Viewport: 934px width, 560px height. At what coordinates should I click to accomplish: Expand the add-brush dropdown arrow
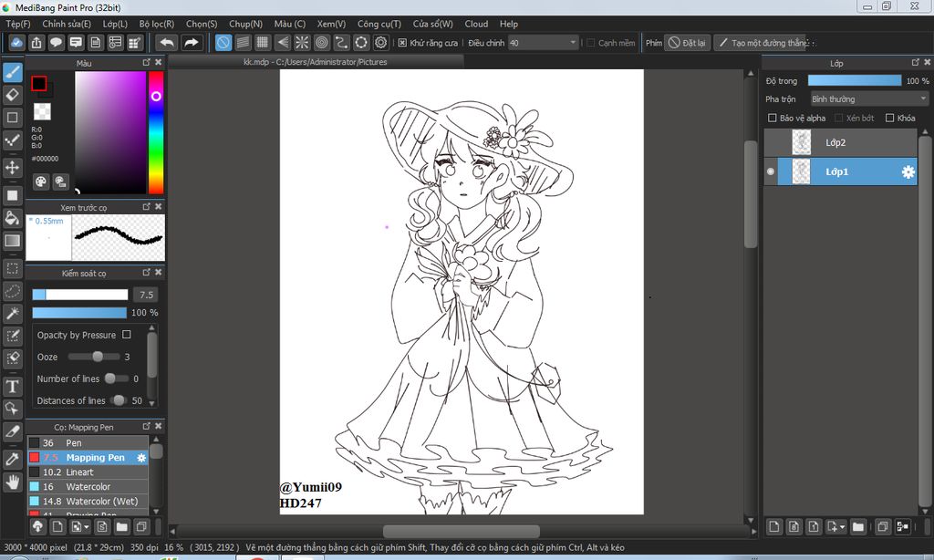87,526
